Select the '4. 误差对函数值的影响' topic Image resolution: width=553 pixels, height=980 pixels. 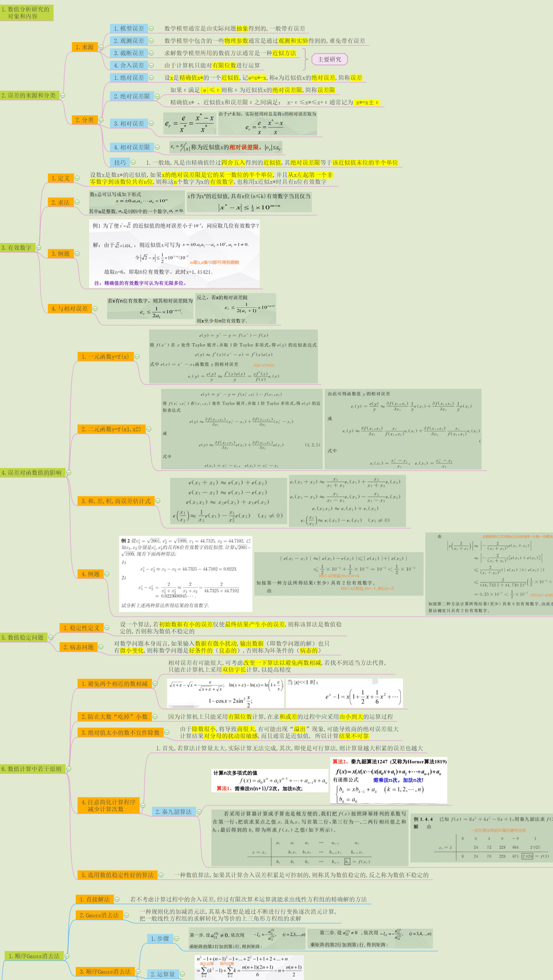tap(33, 473)
